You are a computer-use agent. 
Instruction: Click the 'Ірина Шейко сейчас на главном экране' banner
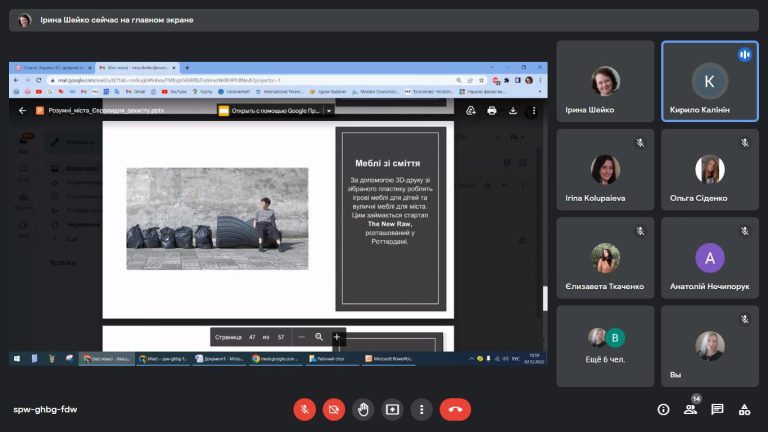tap(384, 20)
